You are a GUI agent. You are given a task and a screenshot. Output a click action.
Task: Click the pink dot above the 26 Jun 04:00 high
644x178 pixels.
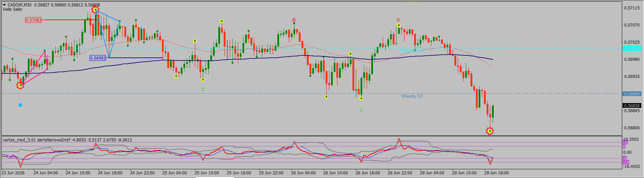(294, 20)
